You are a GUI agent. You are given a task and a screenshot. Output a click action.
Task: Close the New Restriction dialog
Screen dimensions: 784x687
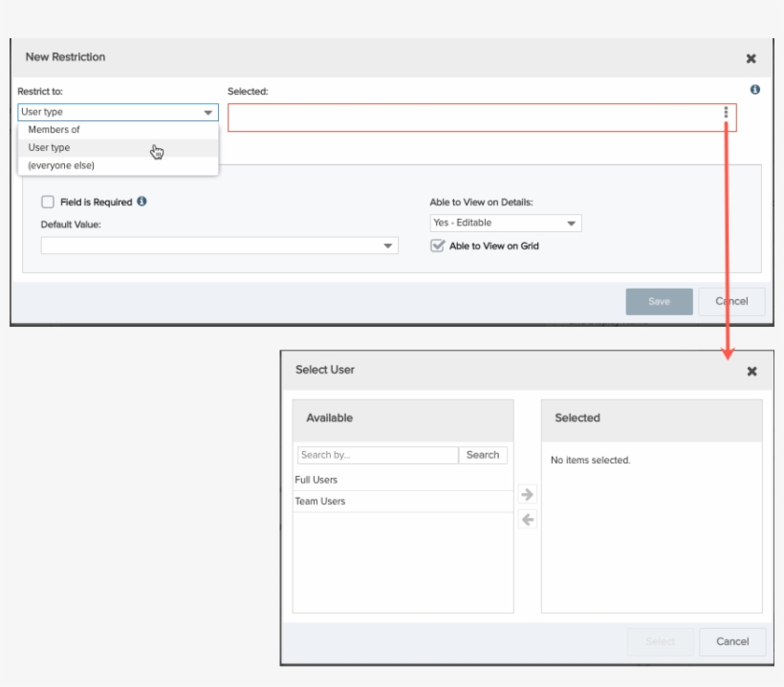tap(751, 56)
